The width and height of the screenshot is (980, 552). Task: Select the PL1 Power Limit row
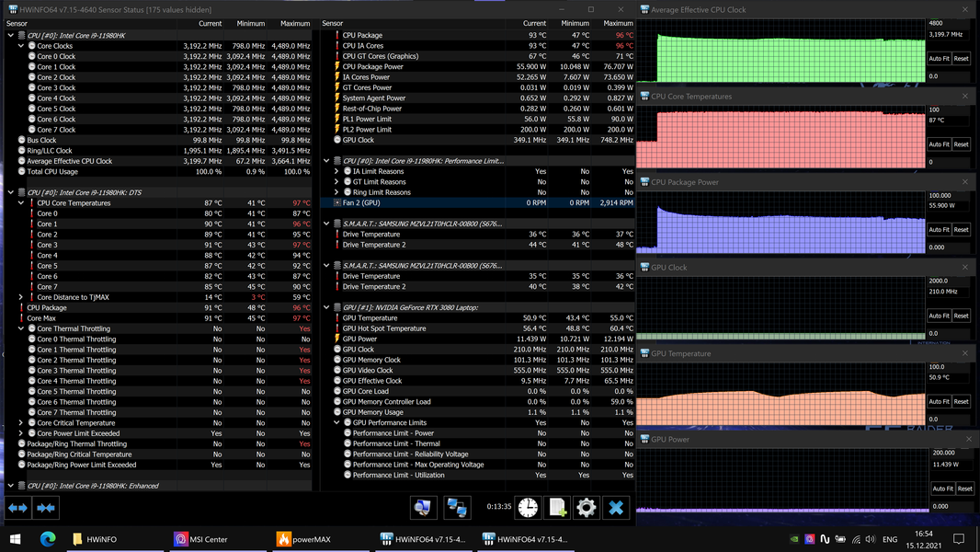tap(477, 119)
